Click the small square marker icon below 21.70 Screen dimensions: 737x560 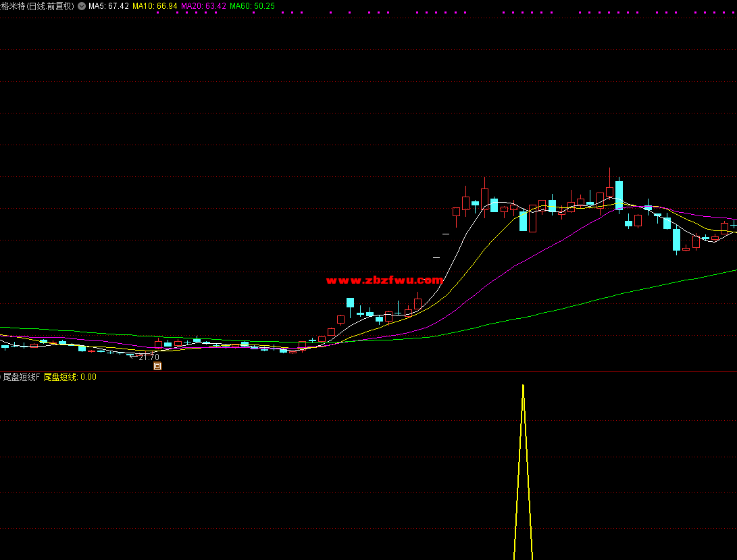pos(157,366)
